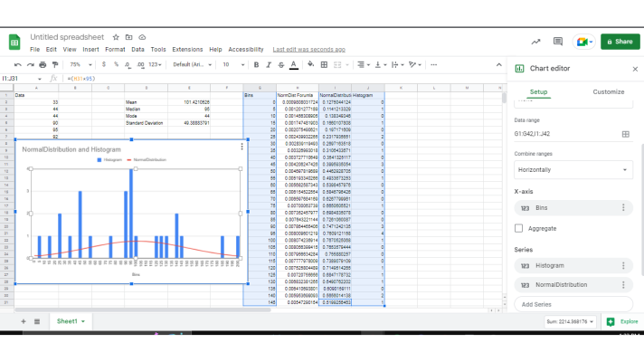Open the Combine ranges Horizontally dropdown
The height and width of the screenshot is (362, 644).
coord(573,170)
